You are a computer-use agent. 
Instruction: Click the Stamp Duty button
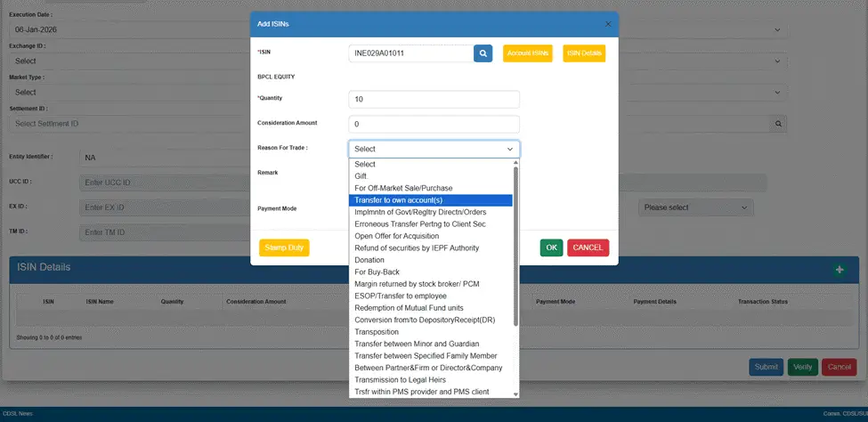(284, 248)
